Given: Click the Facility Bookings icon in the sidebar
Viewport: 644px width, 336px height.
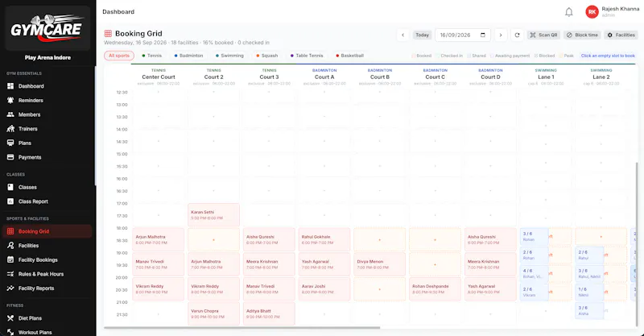Looking at the screenshot, I should coord(10,260).
